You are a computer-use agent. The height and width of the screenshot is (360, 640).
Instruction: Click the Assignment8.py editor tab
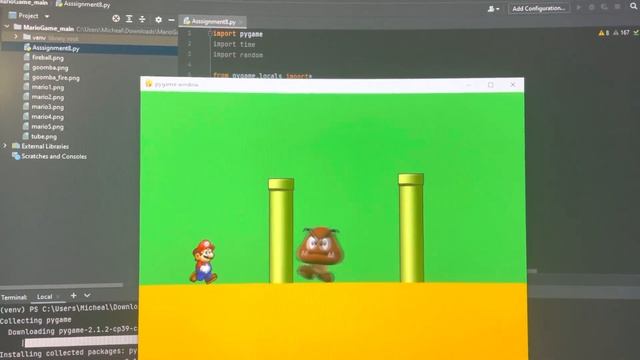tap(212, 21)
